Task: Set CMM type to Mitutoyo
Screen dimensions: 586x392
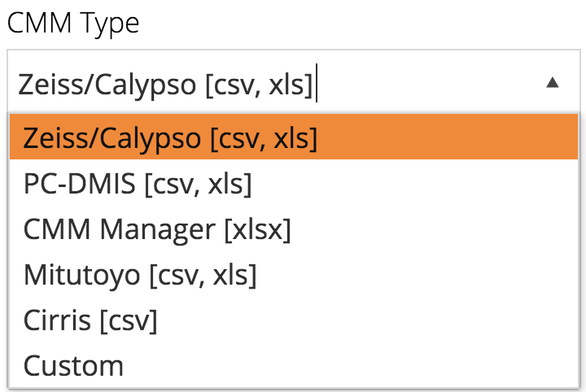Action: 294,274
